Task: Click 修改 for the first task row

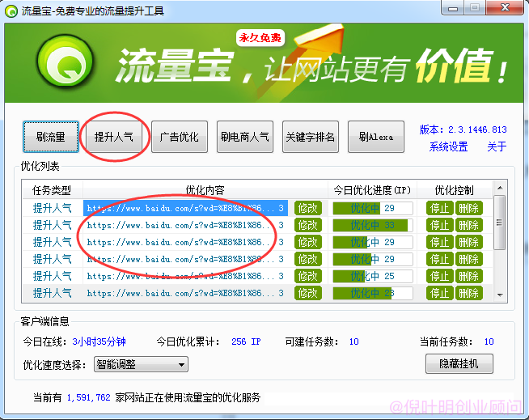Action: [308, 208]
